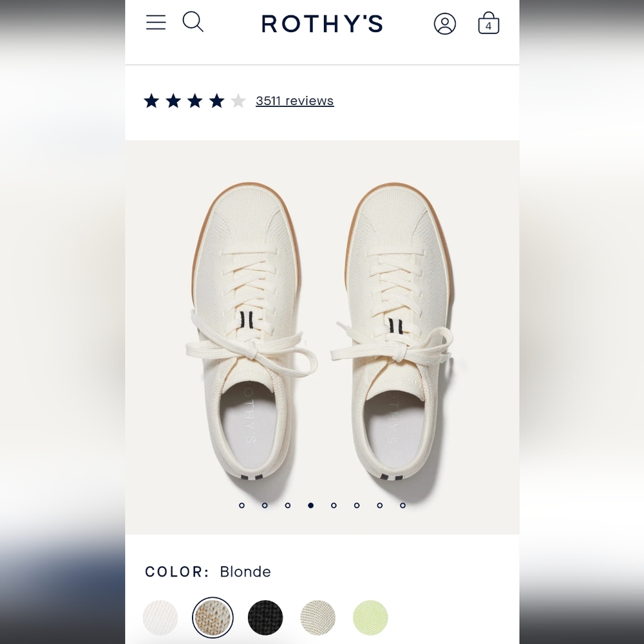Click the fourth filled star rating
The height and width of the screenshot is (644, 644).
[x=216, y=100]
